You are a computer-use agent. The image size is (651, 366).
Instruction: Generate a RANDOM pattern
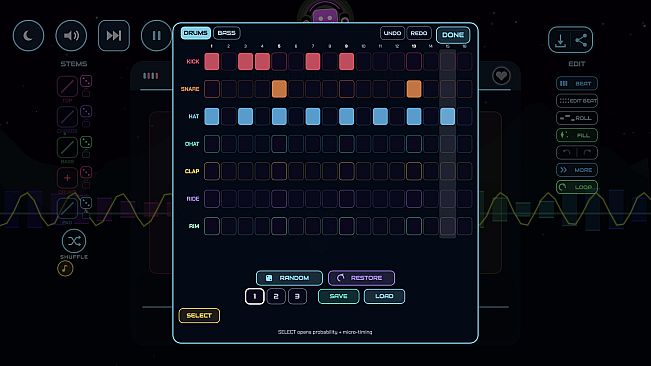289,278
